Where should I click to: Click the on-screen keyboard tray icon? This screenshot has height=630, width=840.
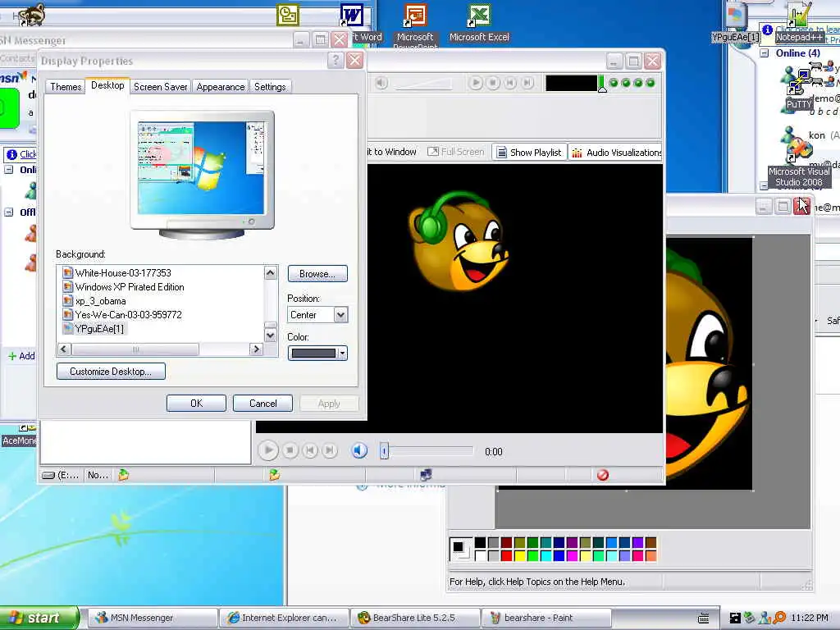pos(703,618)
